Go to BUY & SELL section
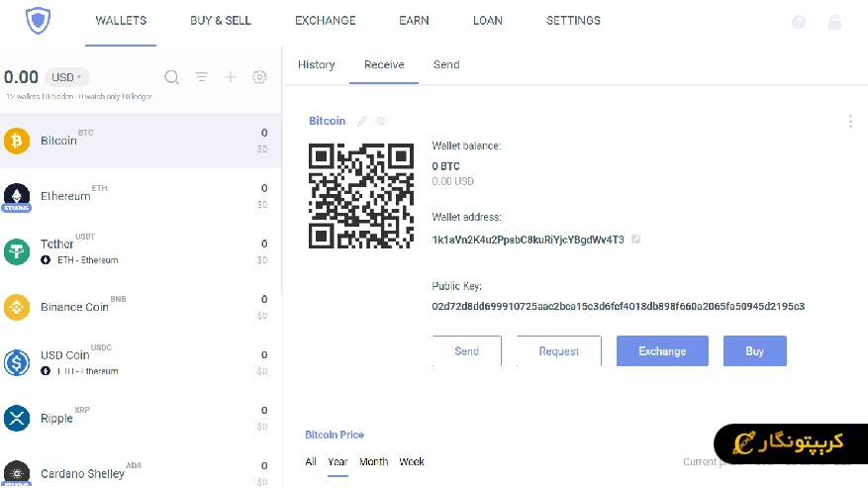Screen dimensions: 868x488 221,21
